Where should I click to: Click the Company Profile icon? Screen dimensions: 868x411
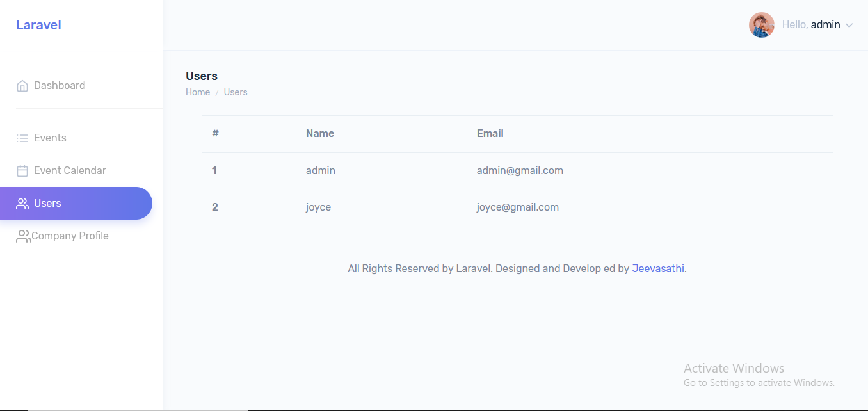pos(23,236)
